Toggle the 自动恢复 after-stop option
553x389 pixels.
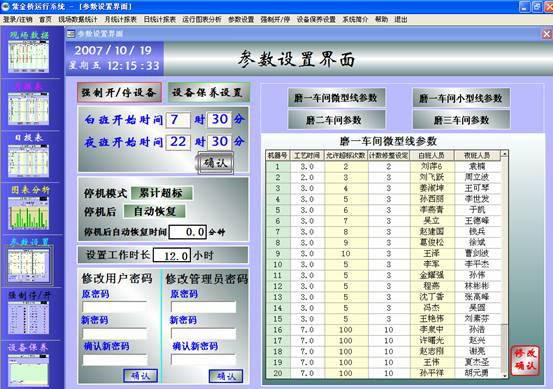click(x=154, y=211)
